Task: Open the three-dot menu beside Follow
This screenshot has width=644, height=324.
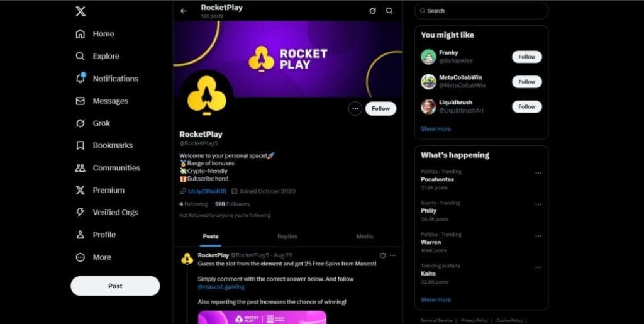Action: coord(355,109)
